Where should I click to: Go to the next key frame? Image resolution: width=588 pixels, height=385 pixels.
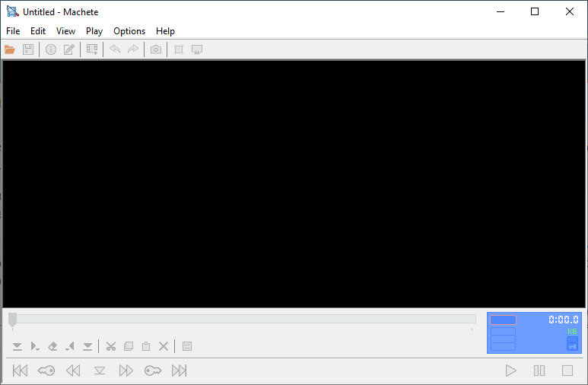point(153,371)
